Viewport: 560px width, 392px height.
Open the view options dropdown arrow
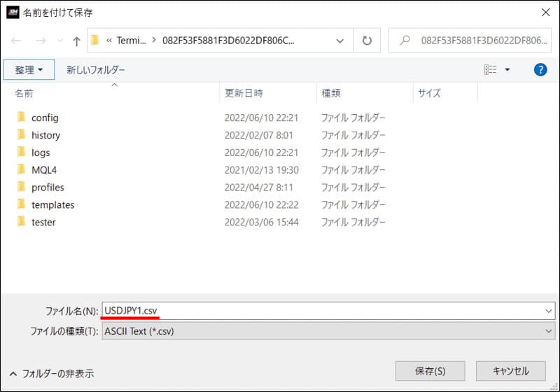tap(507, 70)
